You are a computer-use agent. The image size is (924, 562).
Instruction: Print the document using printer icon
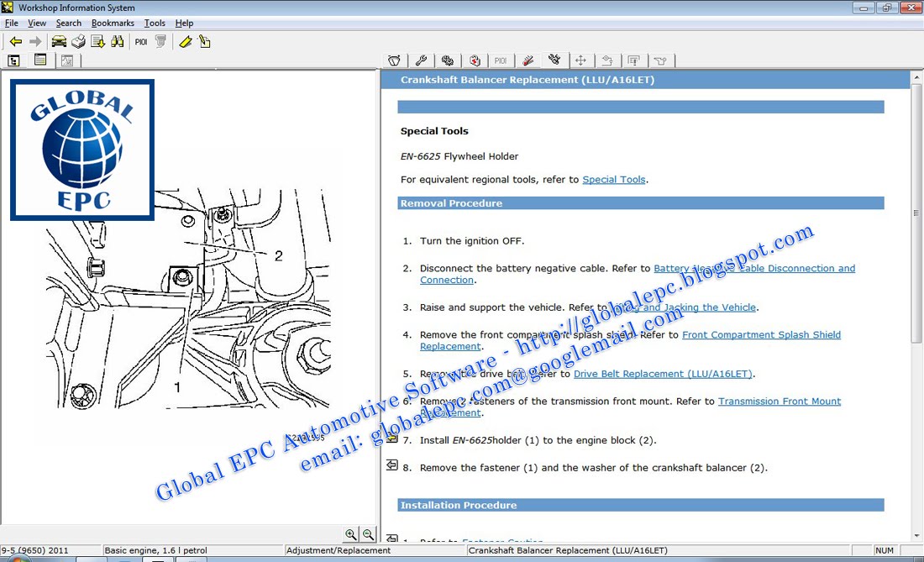point(78,42)
